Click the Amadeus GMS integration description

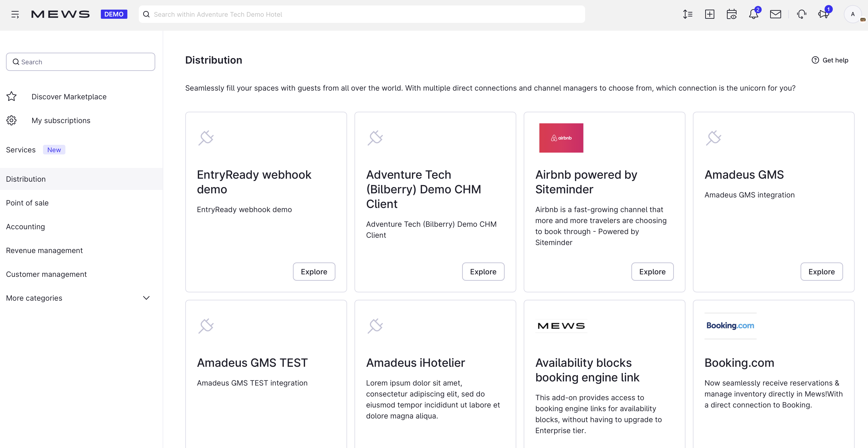click(749, 195)
